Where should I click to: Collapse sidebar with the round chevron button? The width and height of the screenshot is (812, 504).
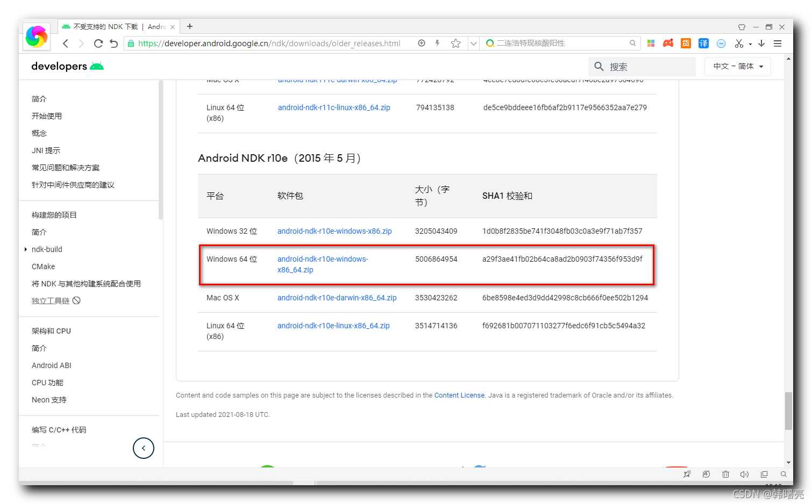tap(144, 448)
